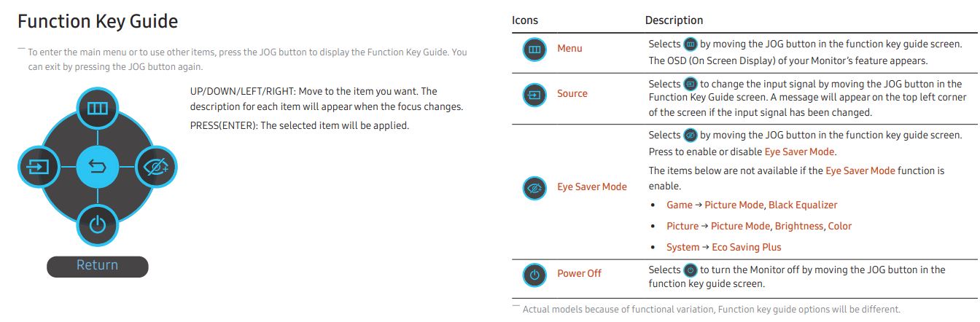Click the Function Key Guide heading

pos(98,22)
